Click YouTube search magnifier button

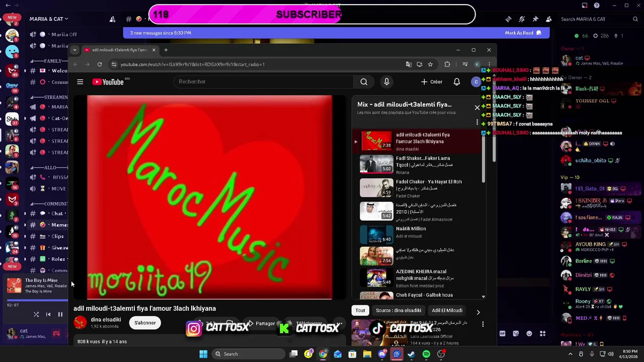coord(364,82)
